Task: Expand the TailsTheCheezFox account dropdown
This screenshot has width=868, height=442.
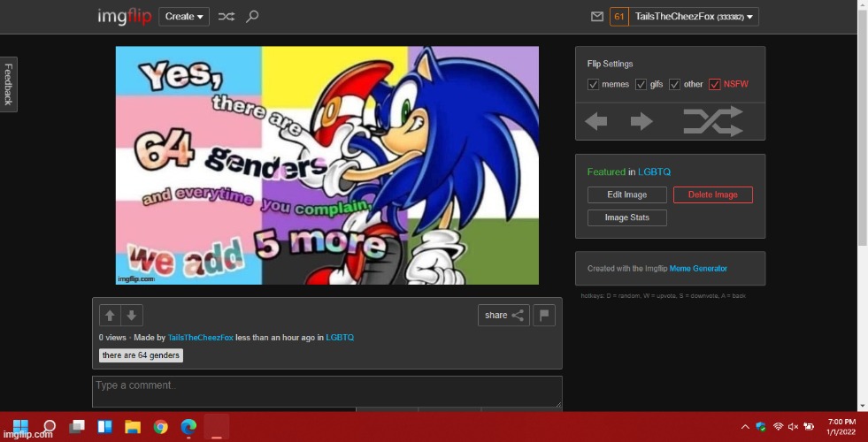Action: pyautogui.click(x=694, y=17)
